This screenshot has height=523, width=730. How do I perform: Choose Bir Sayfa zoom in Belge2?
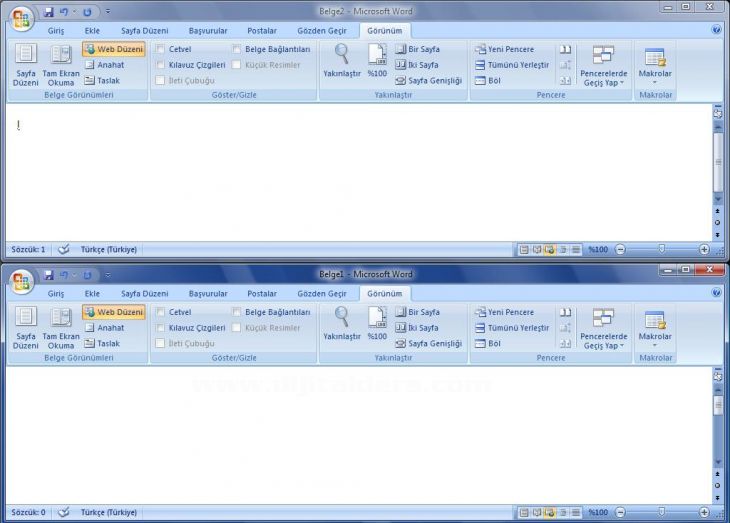[418, 49]
